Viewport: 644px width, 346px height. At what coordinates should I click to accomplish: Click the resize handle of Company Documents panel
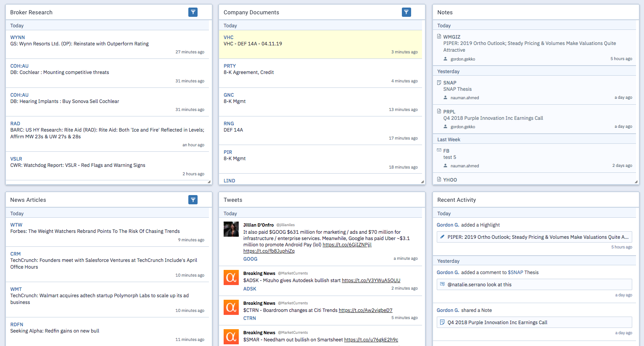pyautogui.click(x=423, y=182)
